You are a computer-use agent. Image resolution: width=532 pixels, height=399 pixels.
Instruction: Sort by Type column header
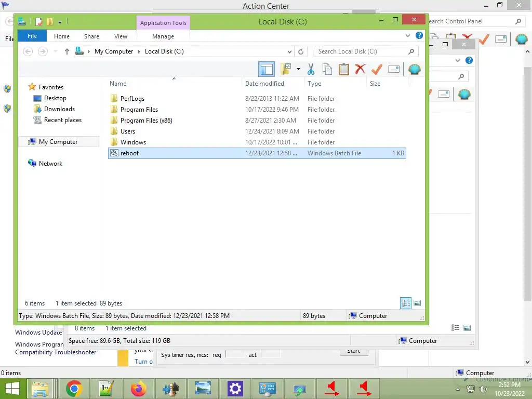pyautogui.click(x=314, y=84)
